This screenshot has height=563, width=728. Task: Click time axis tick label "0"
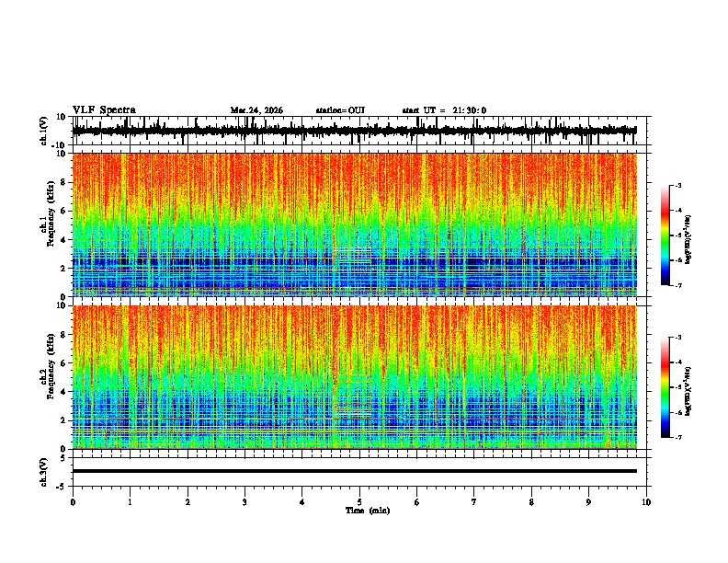pos(73,502)
